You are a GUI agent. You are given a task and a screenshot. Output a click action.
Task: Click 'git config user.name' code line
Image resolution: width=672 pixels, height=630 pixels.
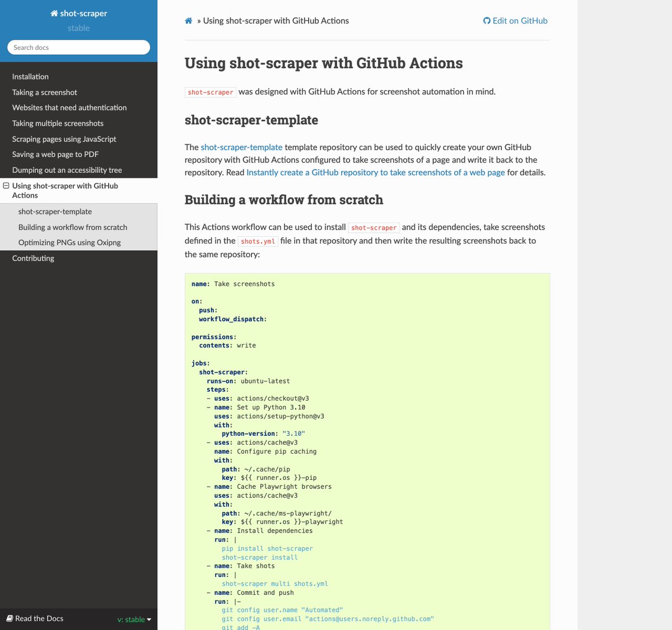[x=282, y=610]
